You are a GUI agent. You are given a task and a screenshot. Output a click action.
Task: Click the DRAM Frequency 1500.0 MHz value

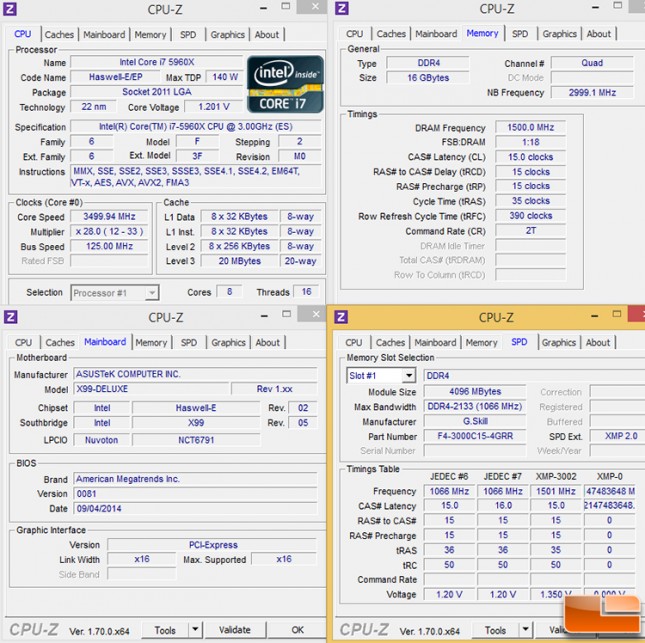pos(531,128)
